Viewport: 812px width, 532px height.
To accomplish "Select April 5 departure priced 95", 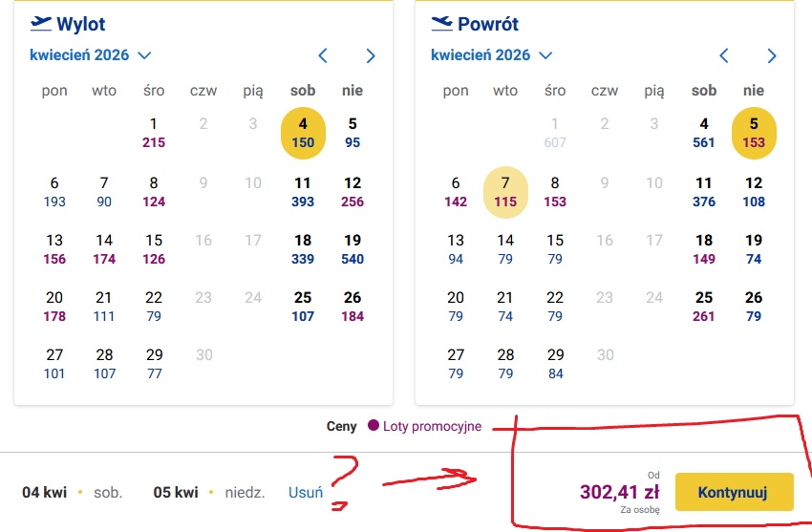I will point(353,133).
